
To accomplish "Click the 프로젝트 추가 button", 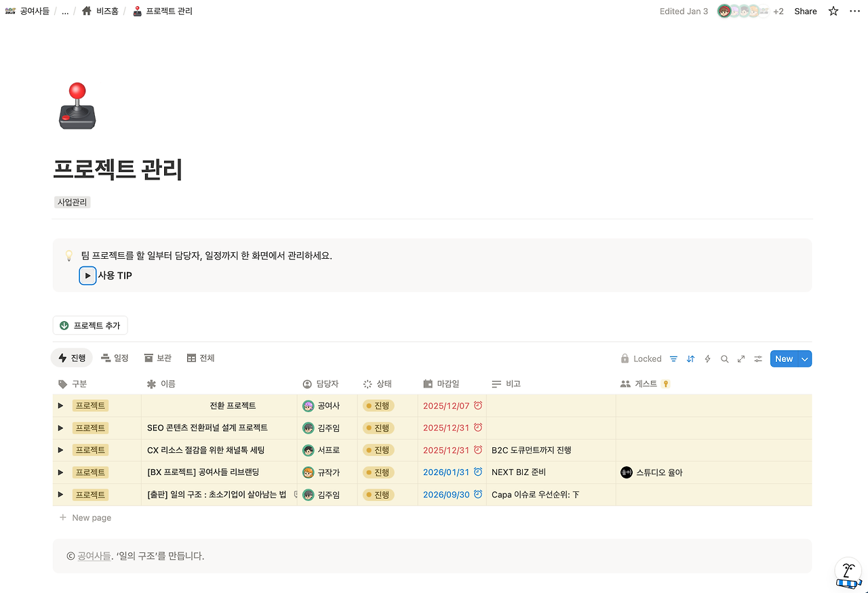I will pos(90,325).
